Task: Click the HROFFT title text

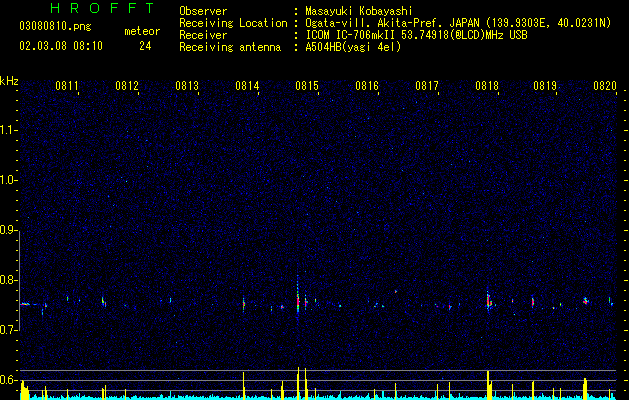Action: click(x=102, y=8)
